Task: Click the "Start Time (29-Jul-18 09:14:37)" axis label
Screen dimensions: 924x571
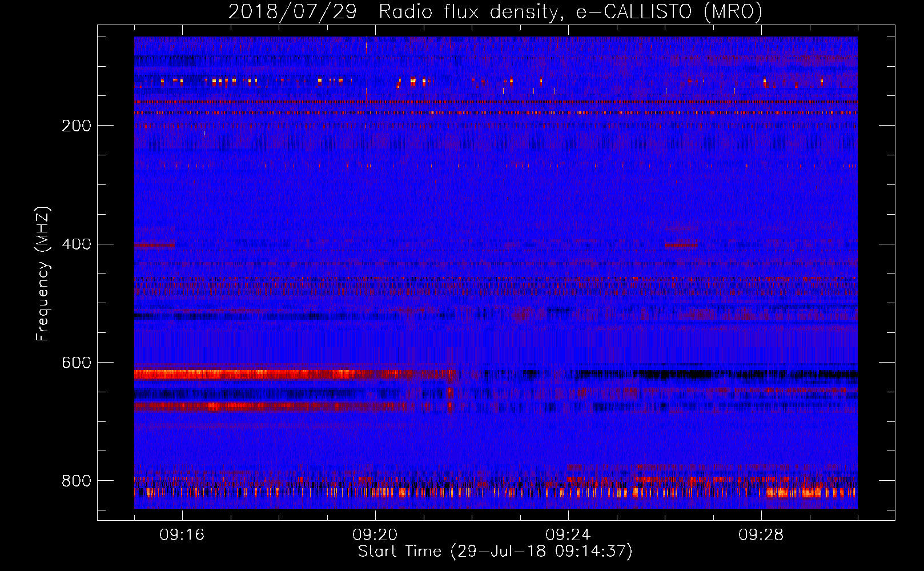Action: pyautogui.click(x=495, y=552)
